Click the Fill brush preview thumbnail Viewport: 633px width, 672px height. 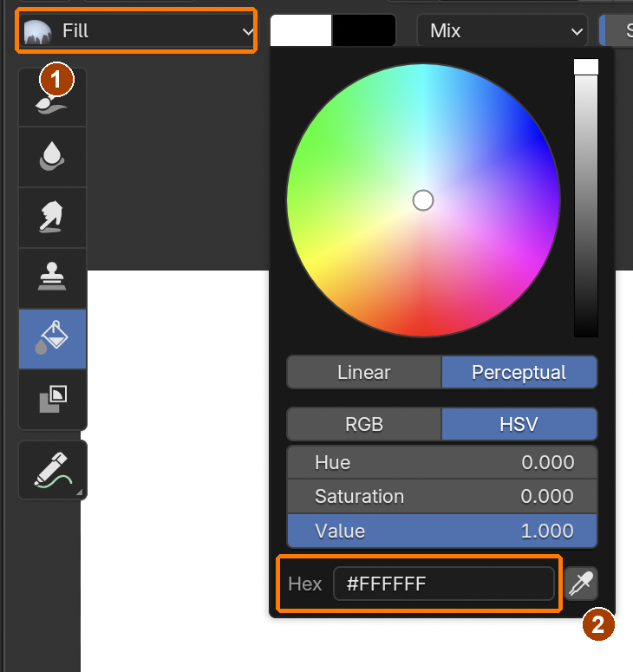[x=37, y=32]
